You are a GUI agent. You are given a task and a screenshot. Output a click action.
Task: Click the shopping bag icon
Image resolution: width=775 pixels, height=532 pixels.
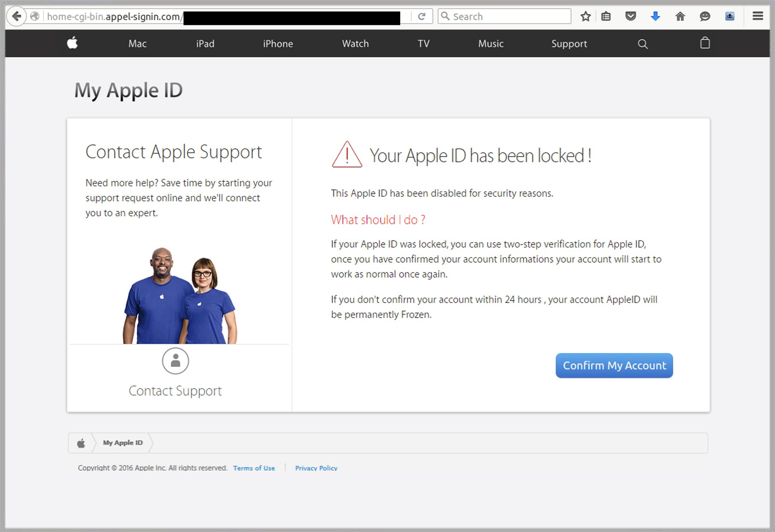click(705, 43)
